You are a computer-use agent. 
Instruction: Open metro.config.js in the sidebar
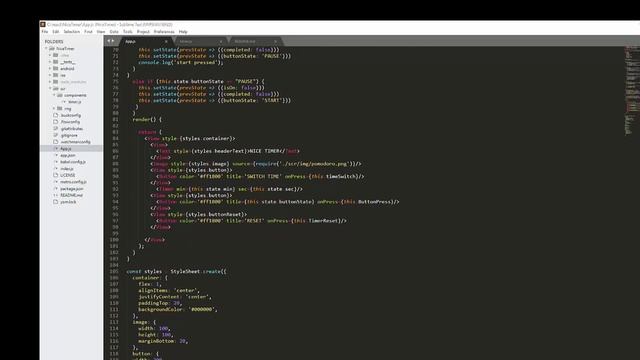coord(73,182)
